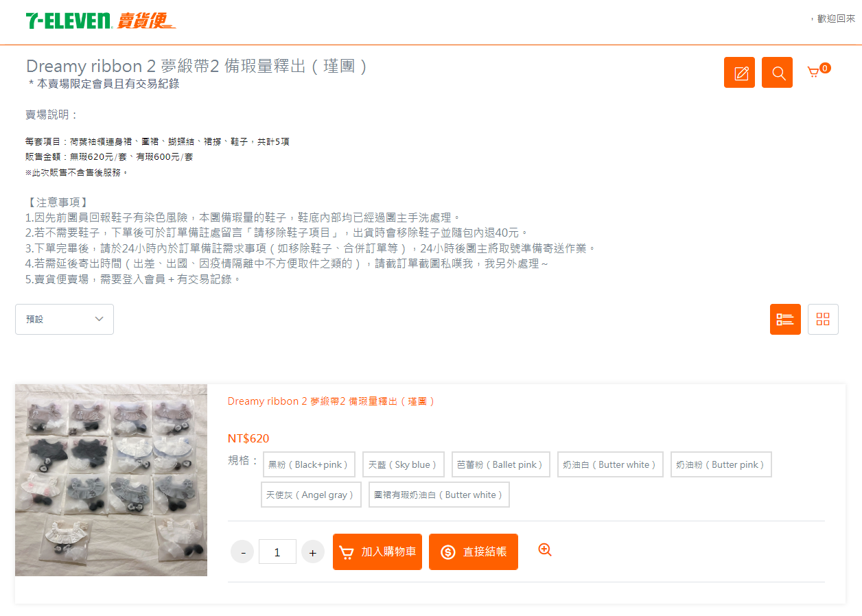The width and height of the screenshot is (862, 616).
Task: Choose 奶油白 (Butter white) option
Action: click(x=610, y=464)
